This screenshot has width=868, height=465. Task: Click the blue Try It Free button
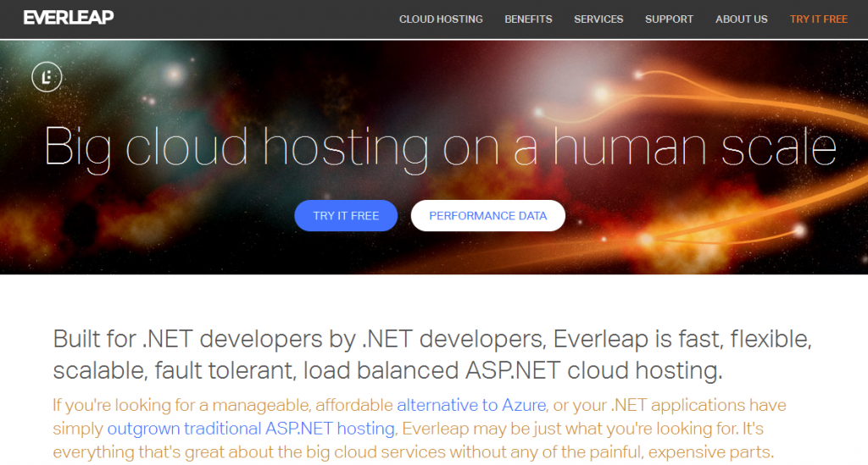346,216
